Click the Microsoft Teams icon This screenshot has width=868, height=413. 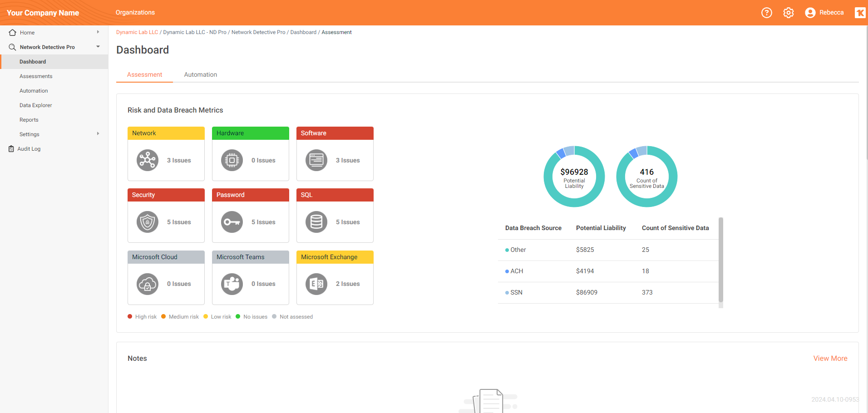pyautogui.click(x=232, y=284)
